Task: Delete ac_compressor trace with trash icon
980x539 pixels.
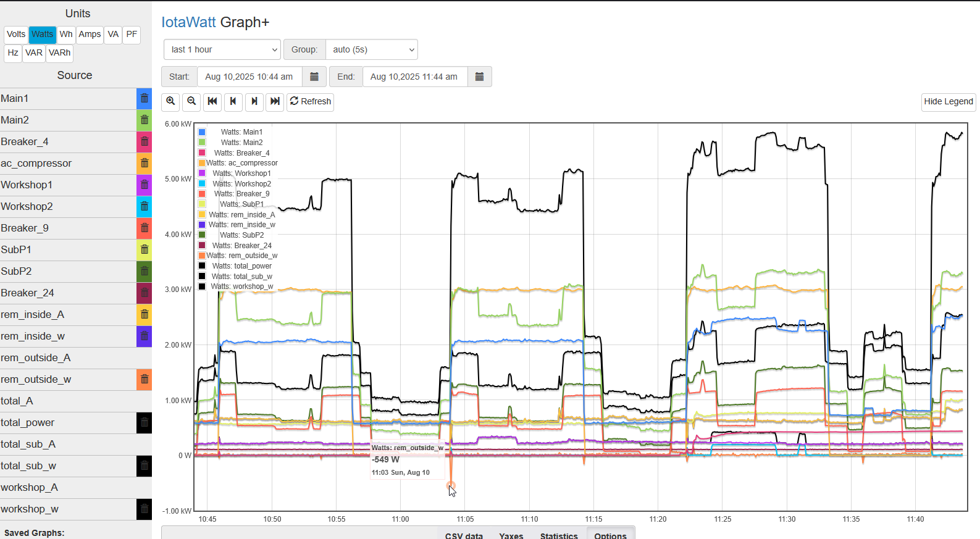Action: pyautogui.click(x=144, y=164)
